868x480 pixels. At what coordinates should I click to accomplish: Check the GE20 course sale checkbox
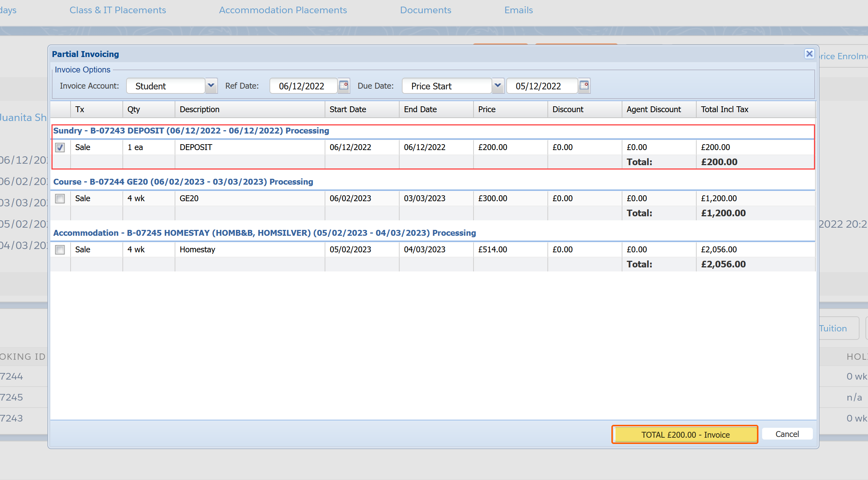[x=60, y=199]
